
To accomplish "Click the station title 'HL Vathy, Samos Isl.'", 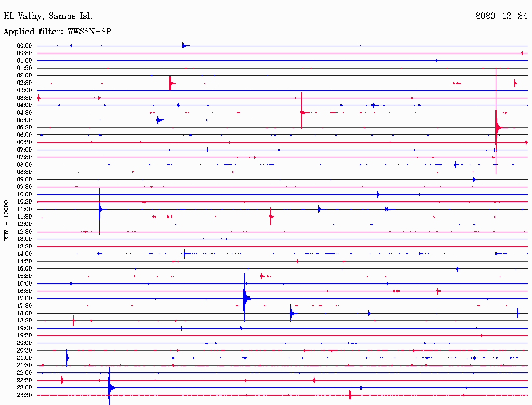I will [48, 16].
